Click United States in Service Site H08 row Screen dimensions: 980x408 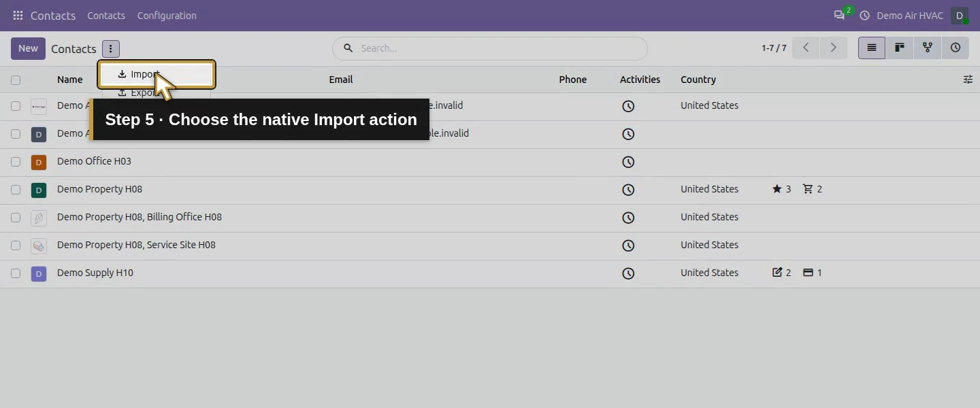click(x=709, y=245)
